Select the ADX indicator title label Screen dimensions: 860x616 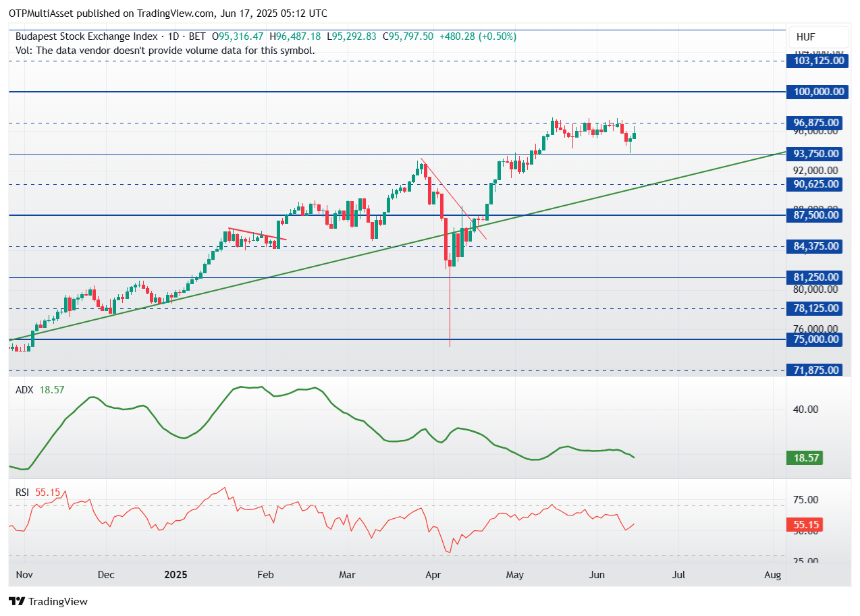24,390
